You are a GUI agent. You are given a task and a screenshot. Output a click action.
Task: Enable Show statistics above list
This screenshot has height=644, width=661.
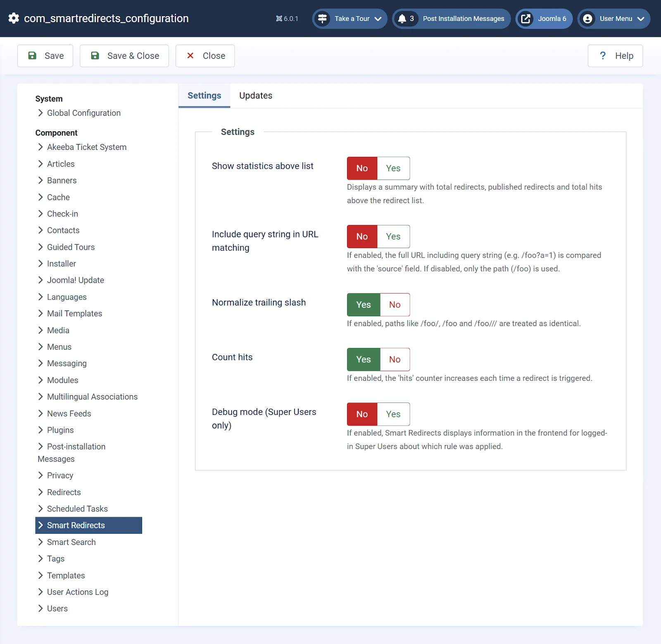(x=393, y=168)
